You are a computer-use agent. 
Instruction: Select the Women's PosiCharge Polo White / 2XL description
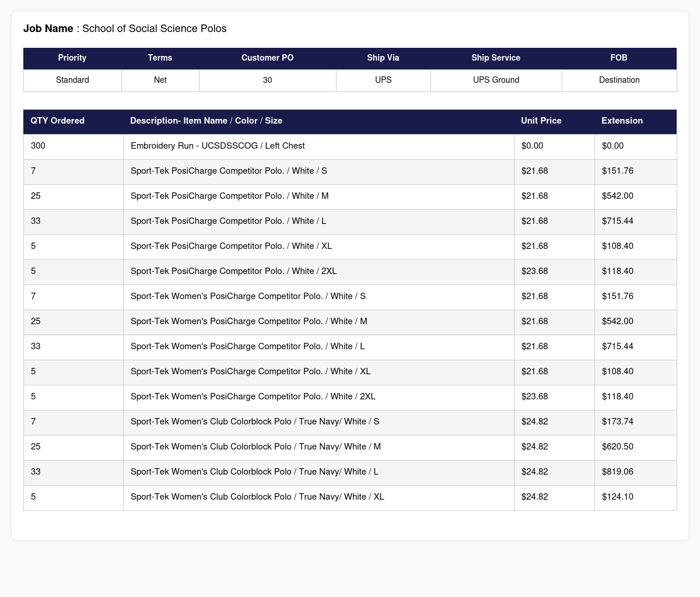253,396
